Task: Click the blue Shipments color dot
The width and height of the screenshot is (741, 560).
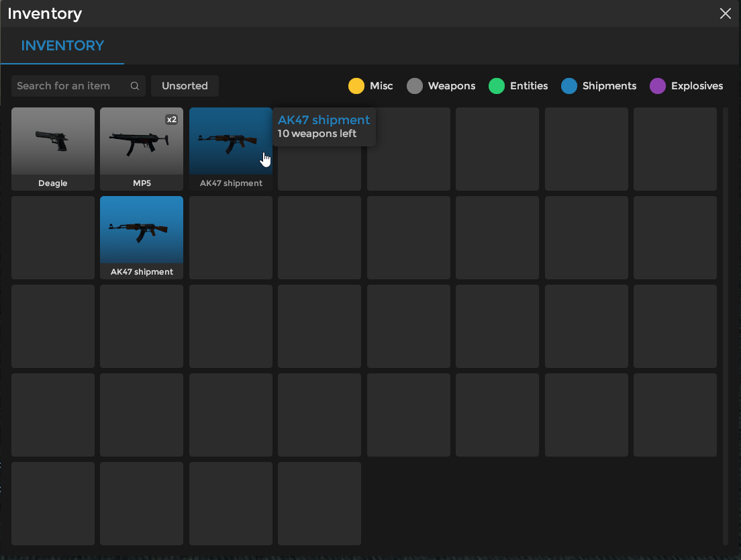Action: 569,86
